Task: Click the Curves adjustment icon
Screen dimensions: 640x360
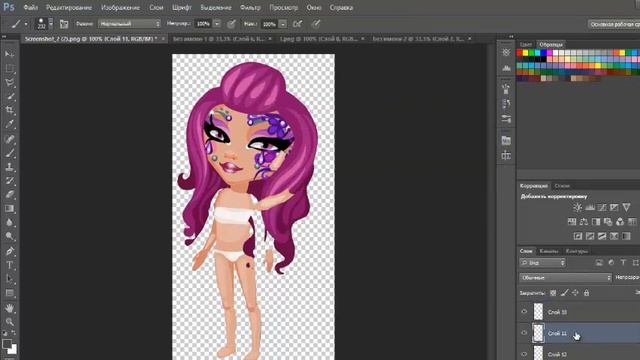Action: 602,207
